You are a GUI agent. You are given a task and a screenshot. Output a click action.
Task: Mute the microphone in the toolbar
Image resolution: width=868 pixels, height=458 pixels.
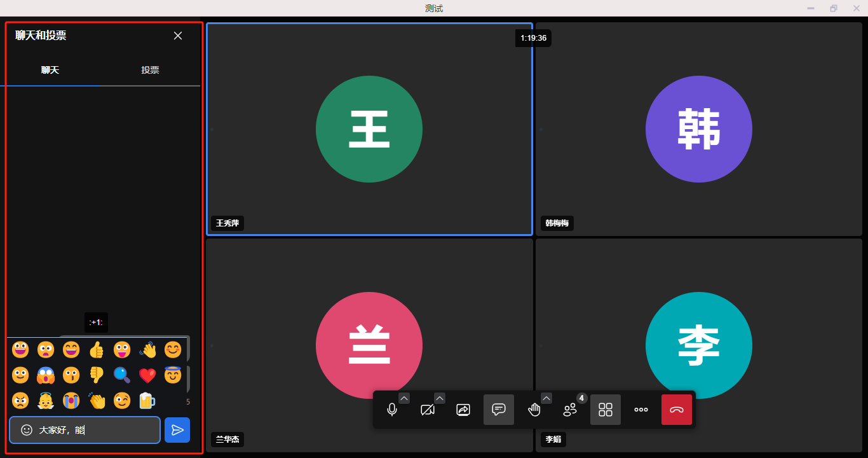pos(392,410)
